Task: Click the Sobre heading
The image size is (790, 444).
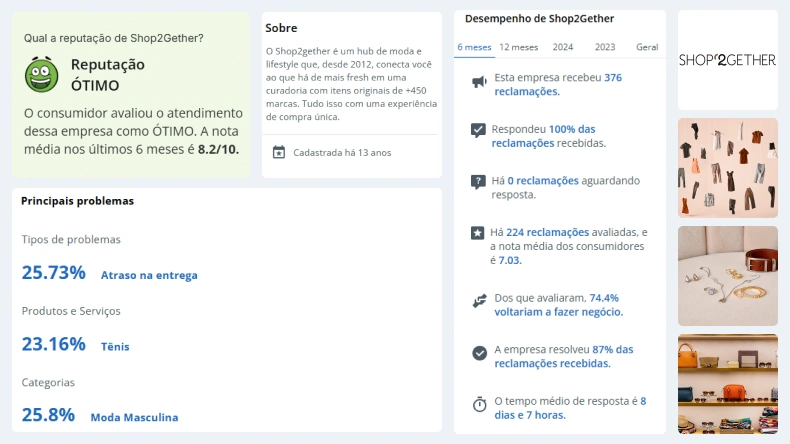Action: (281, 28)
